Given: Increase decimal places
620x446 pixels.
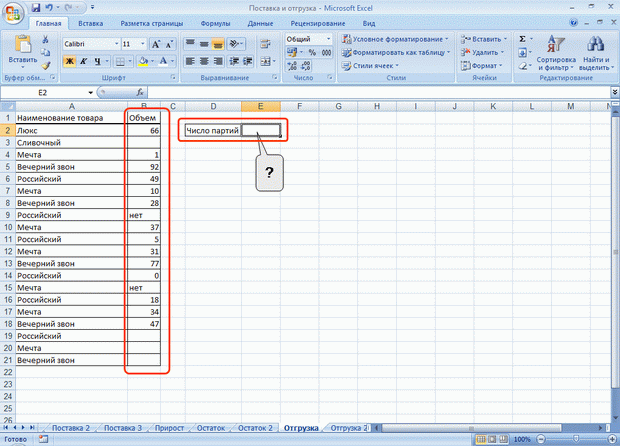Looking at the screenshot, I should (x=293, y=66).
